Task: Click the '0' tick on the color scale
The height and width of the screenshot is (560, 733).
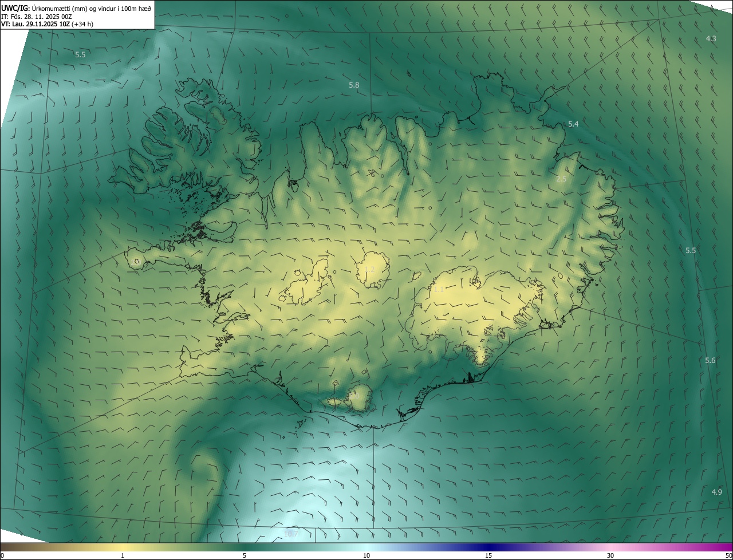Action: (x=2, y=555)
